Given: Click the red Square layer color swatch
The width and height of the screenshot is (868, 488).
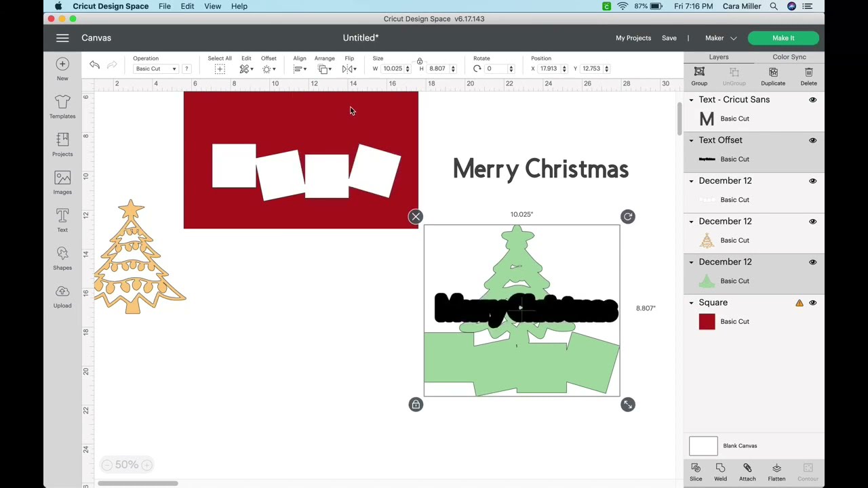Looking at the screenshot, I should (x=707, y=322).
